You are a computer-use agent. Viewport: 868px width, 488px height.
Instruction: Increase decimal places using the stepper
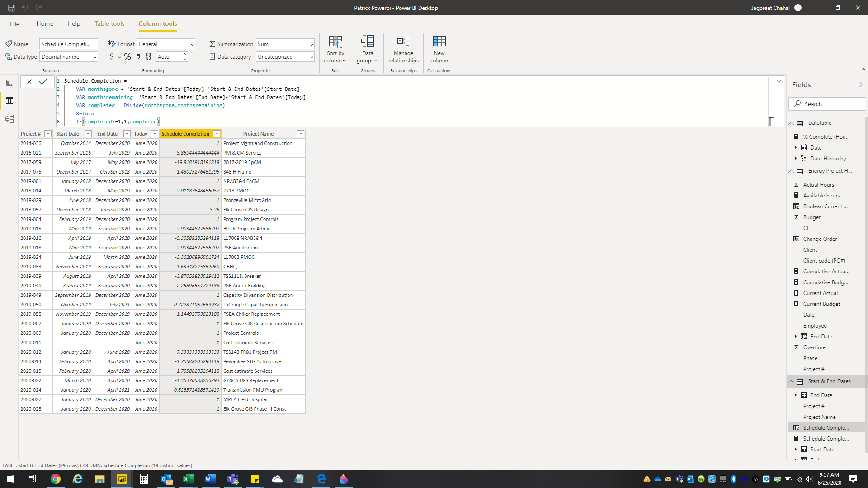(184, 54)
